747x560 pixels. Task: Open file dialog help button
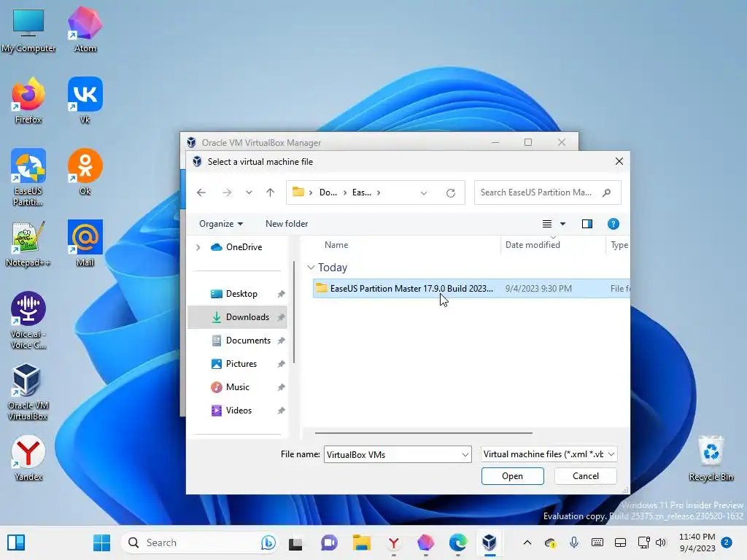(613, 224)
